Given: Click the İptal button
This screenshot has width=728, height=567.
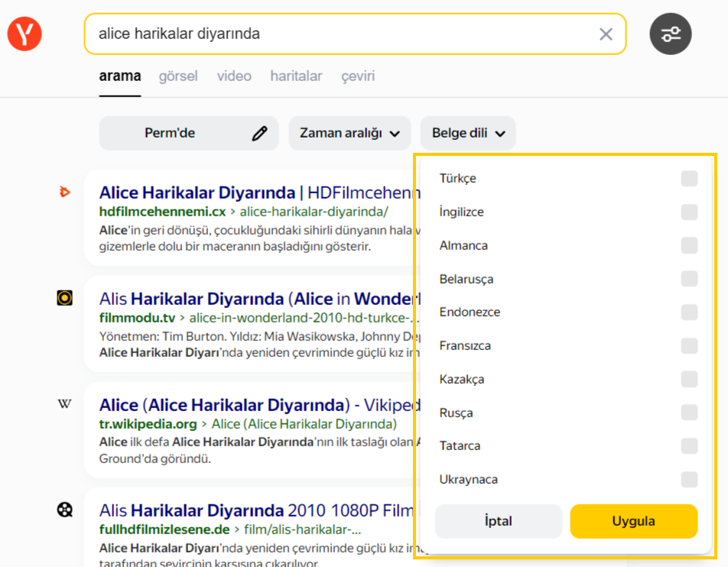Looking at the screenshot, I should [498, 522].
